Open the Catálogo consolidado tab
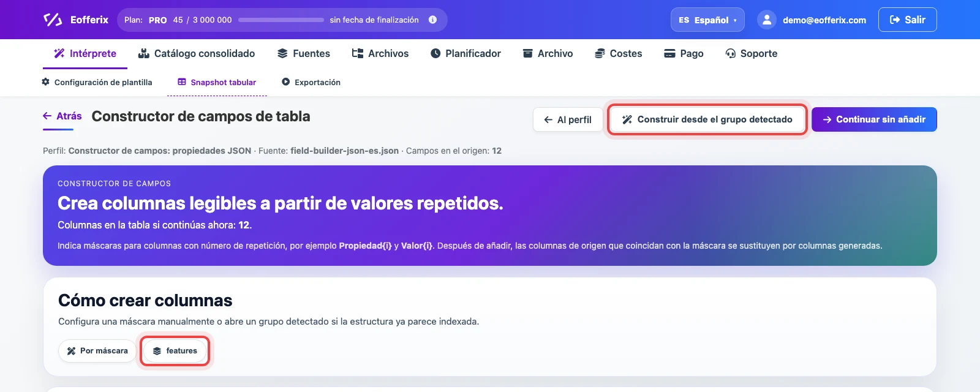The image size is (980, 392). tap(197, 53)
